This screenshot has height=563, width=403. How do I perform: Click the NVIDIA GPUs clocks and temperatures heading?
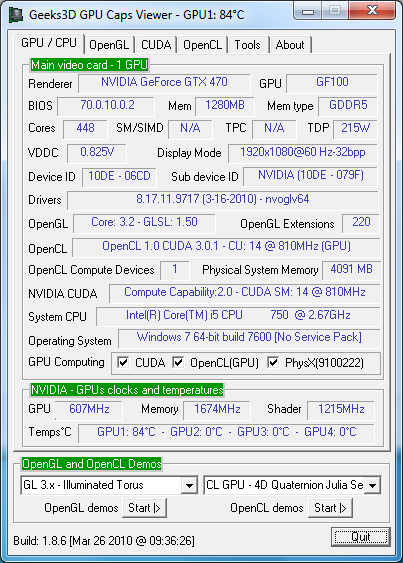tap(127, 390)
